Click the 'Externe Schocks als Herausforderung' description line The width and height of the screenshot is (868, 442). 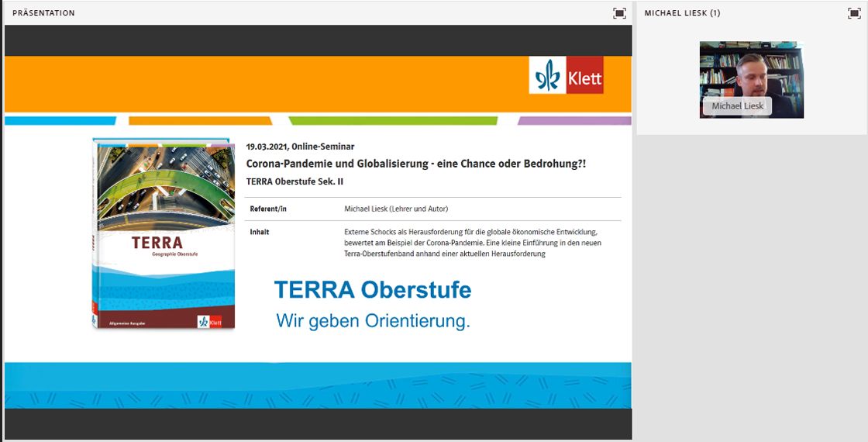470,232
